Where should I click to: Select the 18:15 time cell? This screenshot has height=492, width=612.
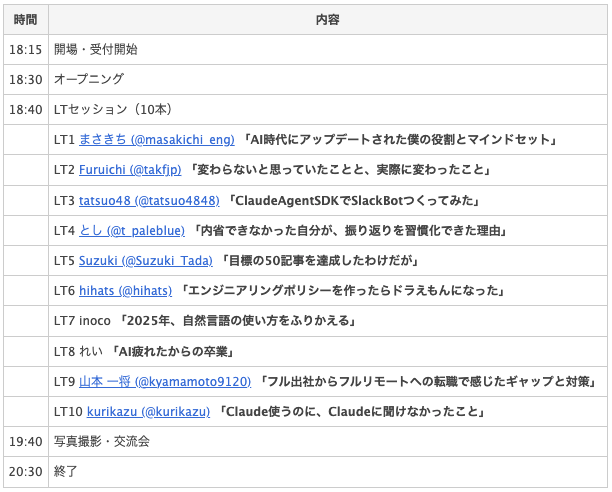click(x=25, y=49)
